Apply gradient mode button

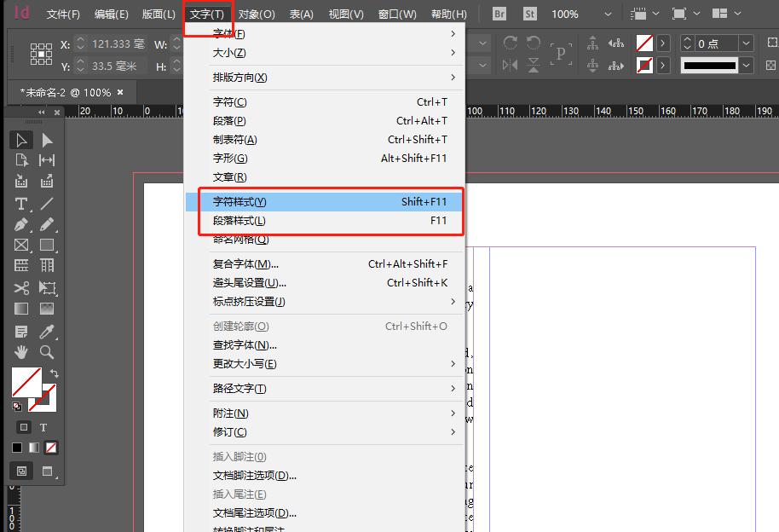pos(34,448)
